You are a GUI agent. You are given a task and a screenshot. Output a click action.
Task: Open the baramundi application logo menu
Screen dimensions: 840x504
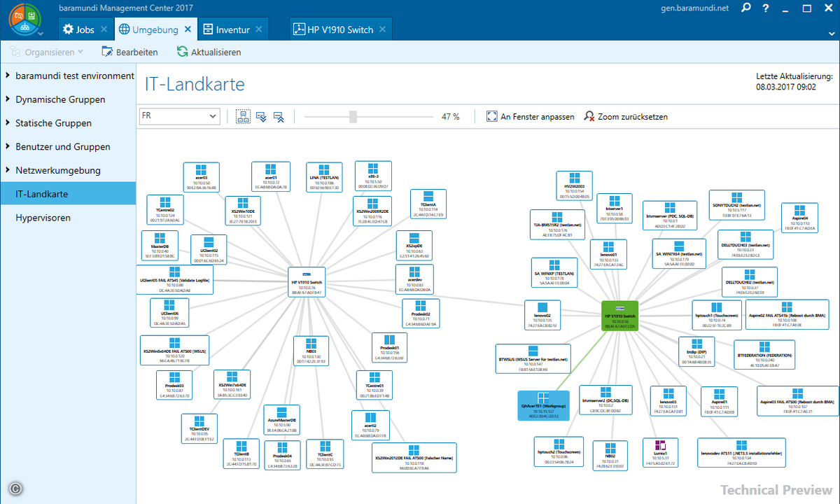point(24,20)
